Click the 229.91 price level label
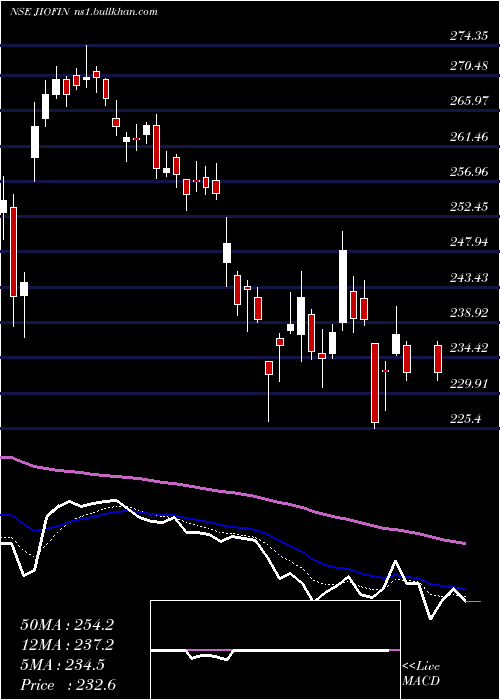Viewport: 500px width, 700px height. click(469, 383)
